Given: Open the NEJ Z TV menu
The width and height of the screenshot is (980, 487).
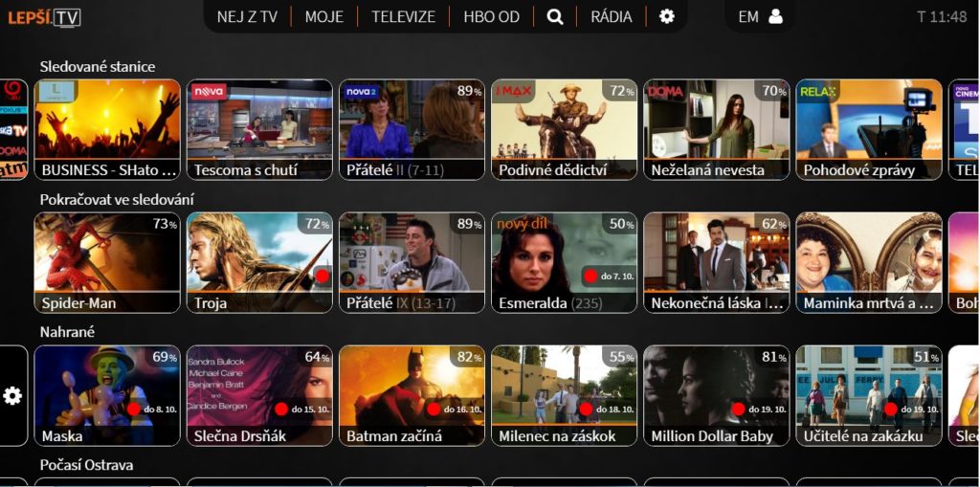Looking at the screenshot, I should 247,16.
